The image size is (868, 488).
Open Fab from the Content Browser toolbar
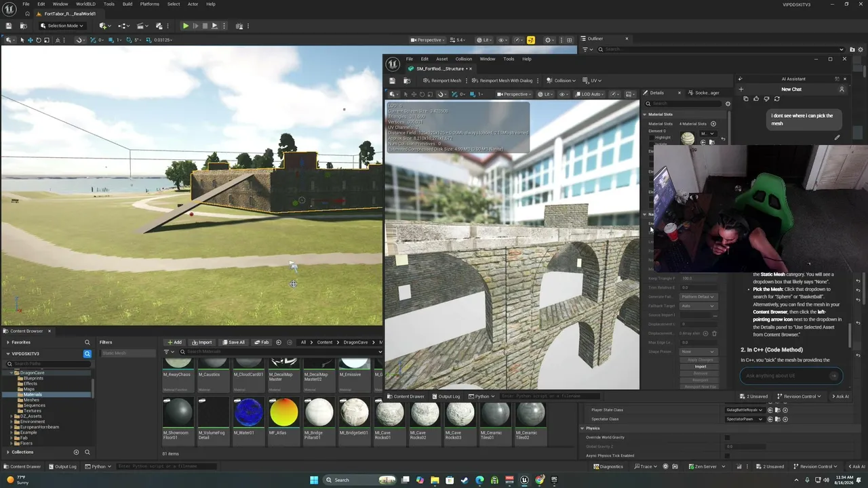(x=261, y=342)
